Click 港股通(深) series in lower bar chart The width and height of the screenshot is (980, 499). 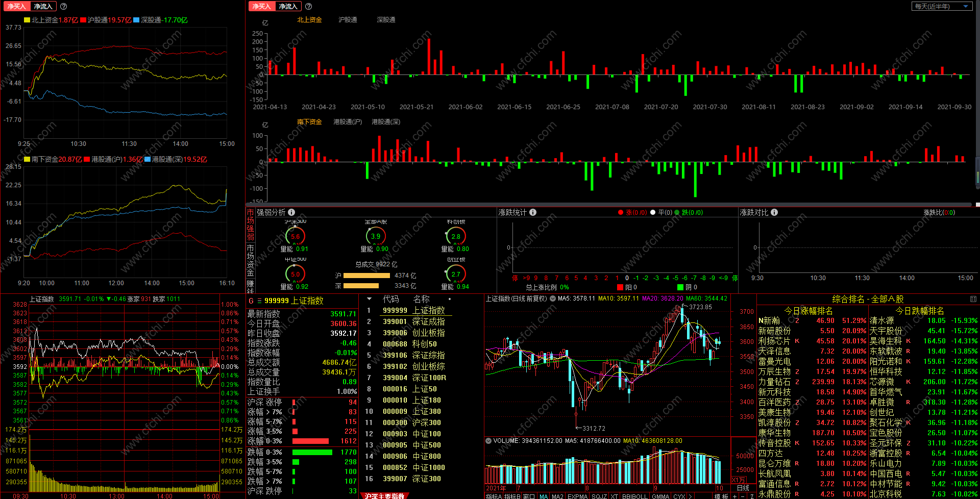(386, 122)
